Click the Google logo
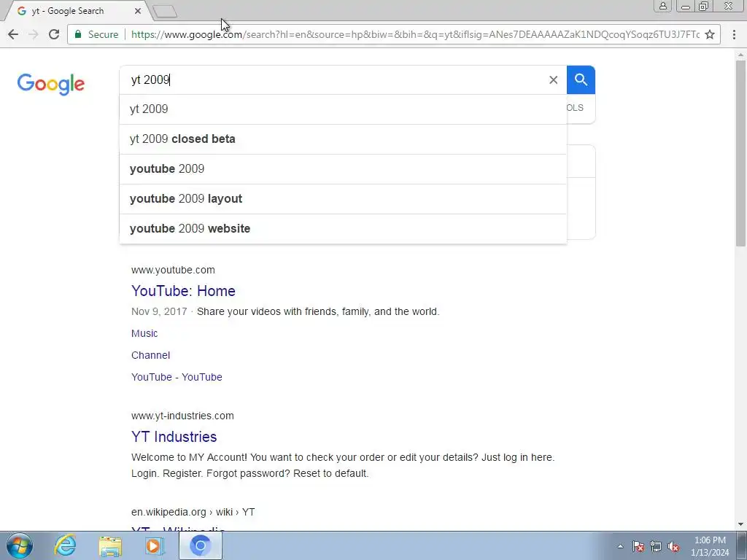Viewport: 747px width, 560px height. point(51,85)
